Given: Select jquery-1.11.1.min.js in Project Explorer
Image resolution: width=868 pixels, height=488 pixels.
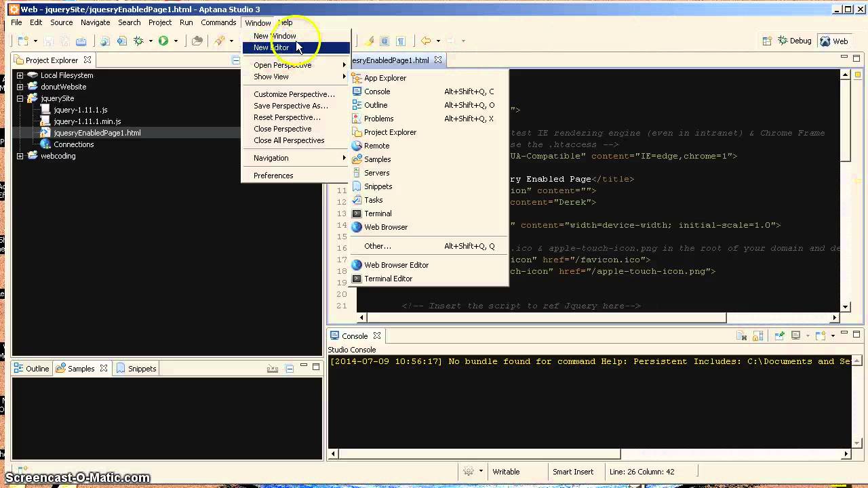Looking at the screenshot, I should pyautogui.click(x=87, y=121).
